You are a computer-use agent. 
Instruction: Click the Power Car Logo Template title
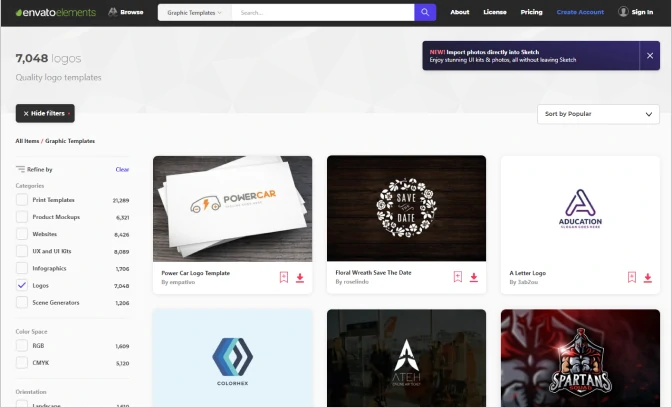coord(195,273)
